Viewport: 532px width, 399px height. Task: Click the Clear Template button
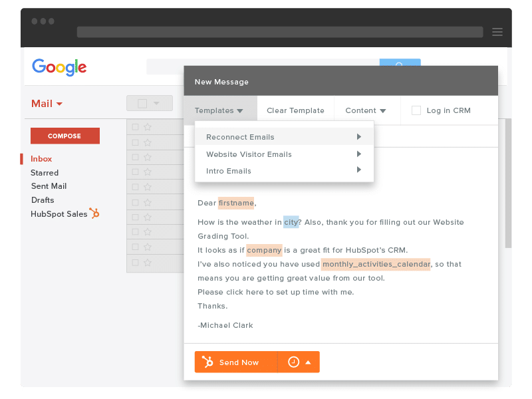(x=295, y=110)
